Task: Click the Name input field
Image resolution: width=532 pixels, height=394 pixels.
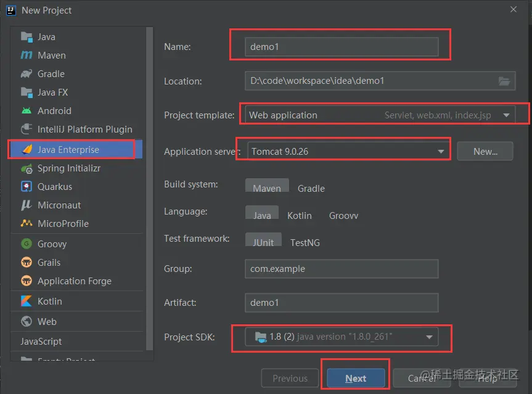Action: 342,47
